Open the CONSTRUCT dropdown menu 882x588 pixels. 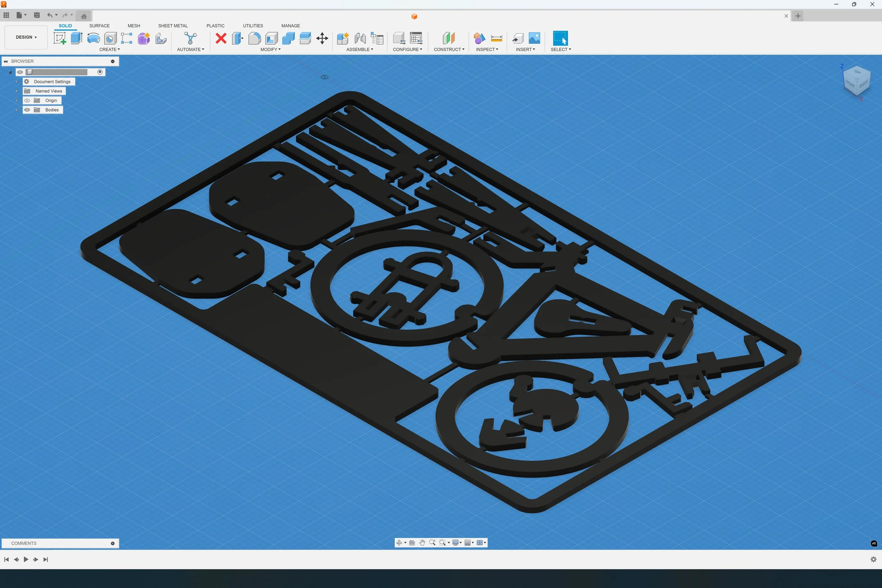(x=449, y=49)
